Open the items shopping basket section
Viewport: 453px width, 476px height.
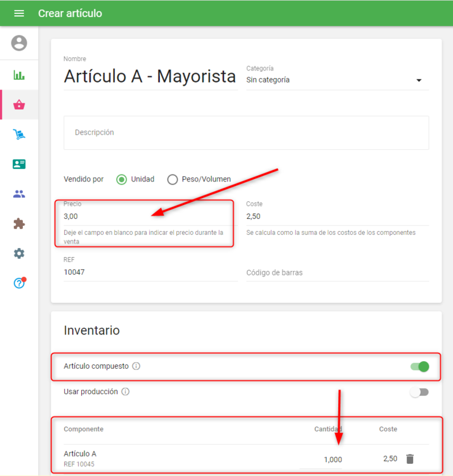click(19, 105)
